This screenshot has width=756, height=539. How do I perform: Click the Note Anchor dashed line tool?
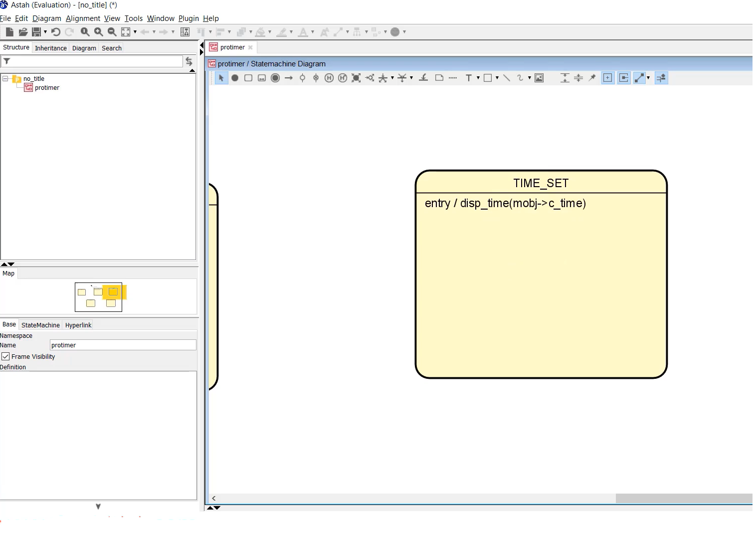[453, 78]
